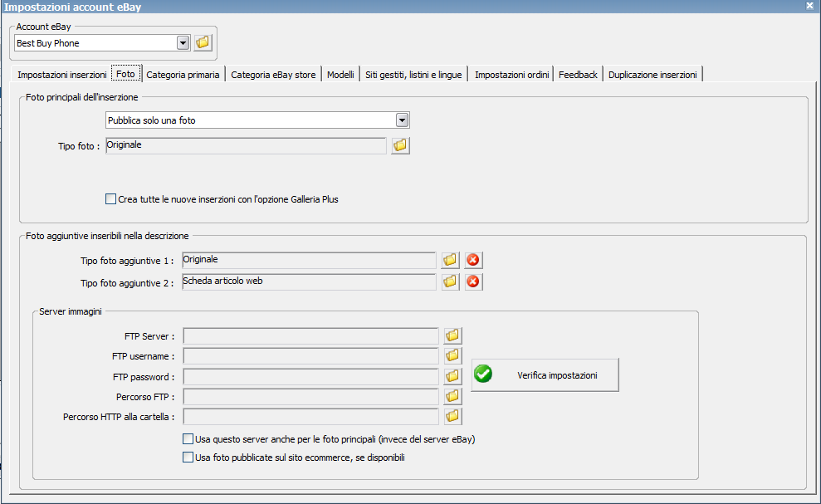Click folder icon next to FTP Server field
Viewport: 821px width, 504px height.
pos(452,335)
